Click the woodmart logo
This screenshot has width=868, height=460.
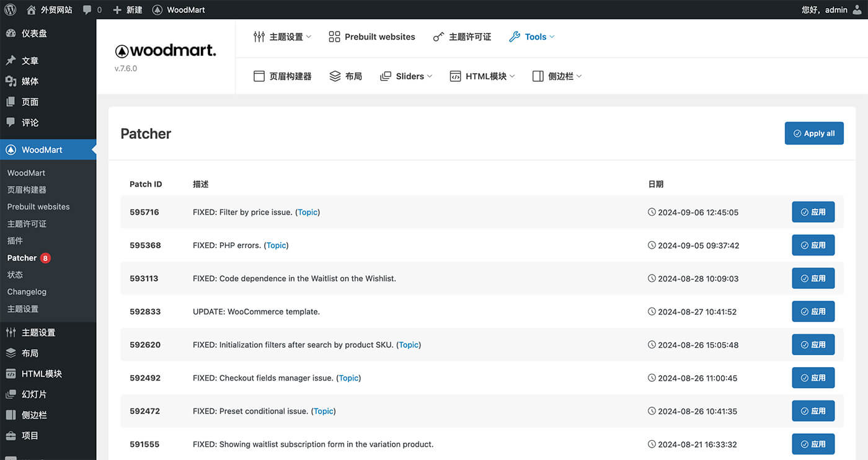click(166, 51)
